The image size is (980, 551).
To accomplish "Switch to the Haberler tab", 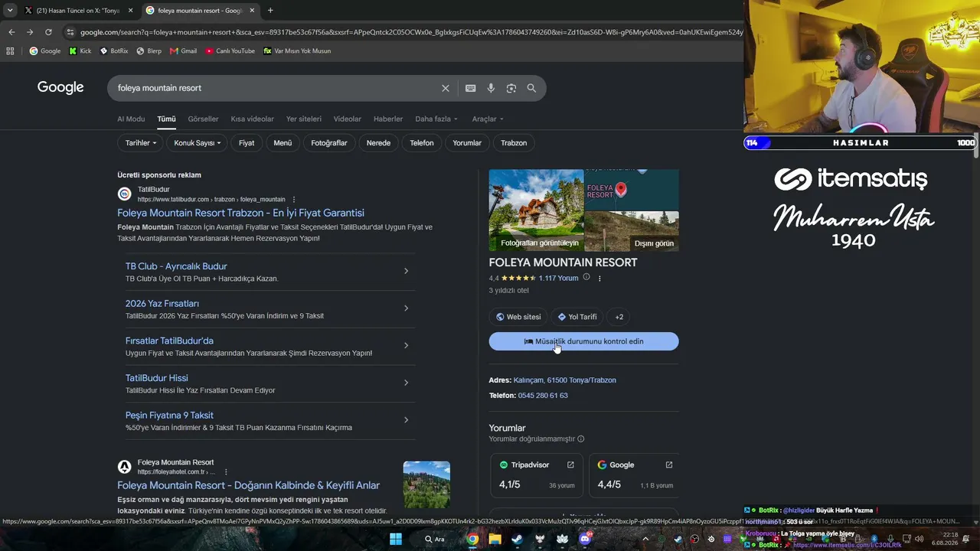I will pyautogui.click(x=388, y=119).
